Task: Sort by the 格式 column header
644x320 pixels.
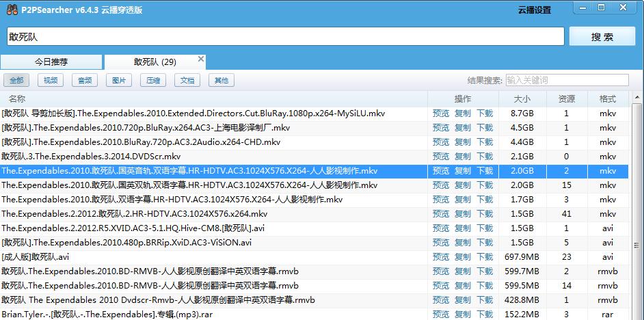Action: click(x=608, y=99)
